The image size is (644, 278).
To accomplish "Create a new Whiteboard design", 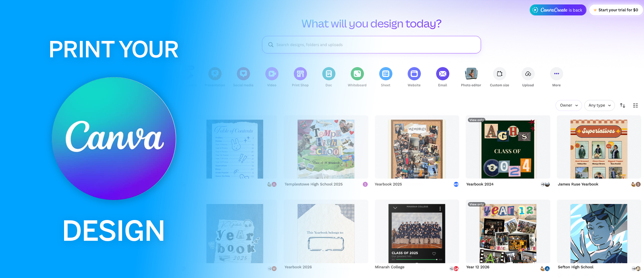I will (x=357, y=74).
